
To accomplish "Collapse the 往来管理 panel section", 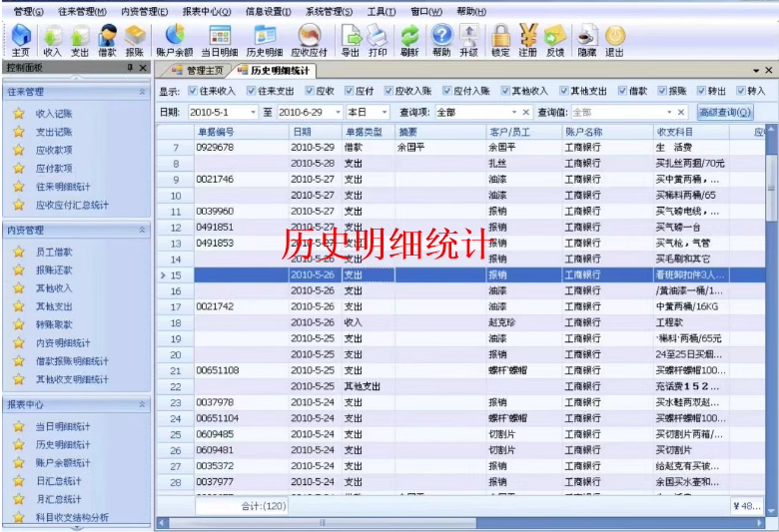I will pyautogui.click(x=142, y=92).
